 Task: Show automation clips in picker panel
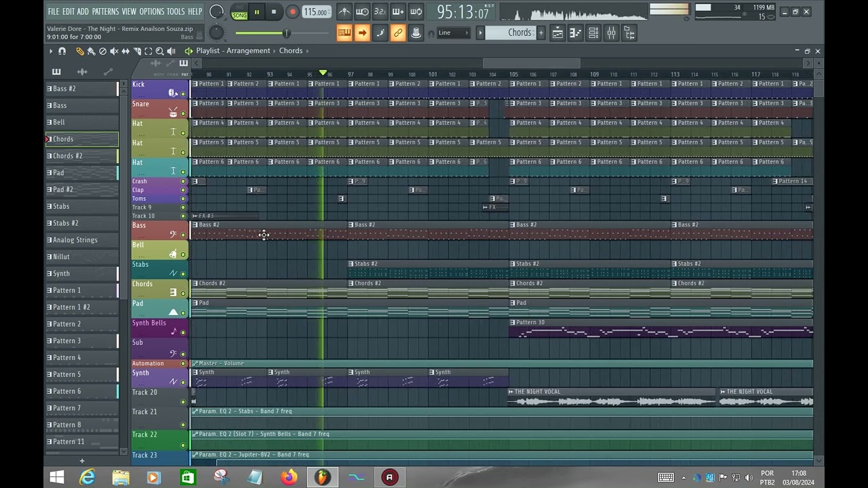[108, 71]
